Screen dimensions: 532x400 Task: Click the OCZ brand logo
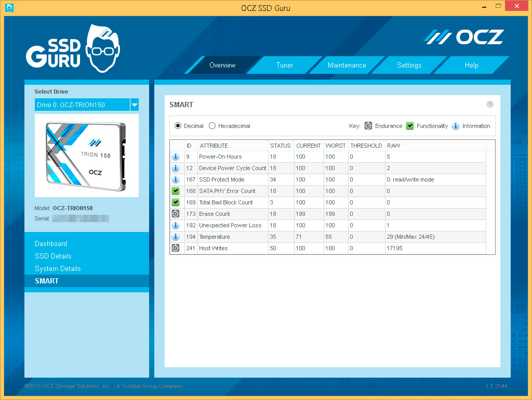coord(464,37)
